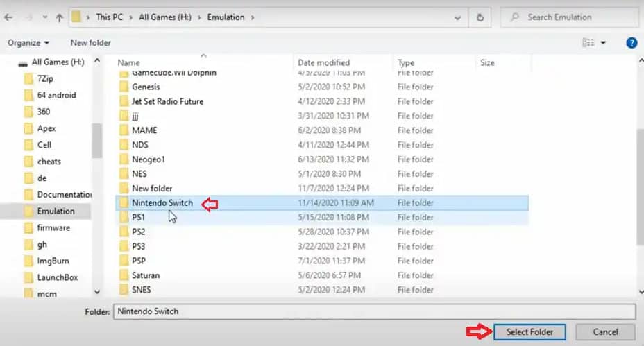Viewport: 644px width, 346px height.
Task: Select the PS1 folder name
Action: tap(138, 218)
